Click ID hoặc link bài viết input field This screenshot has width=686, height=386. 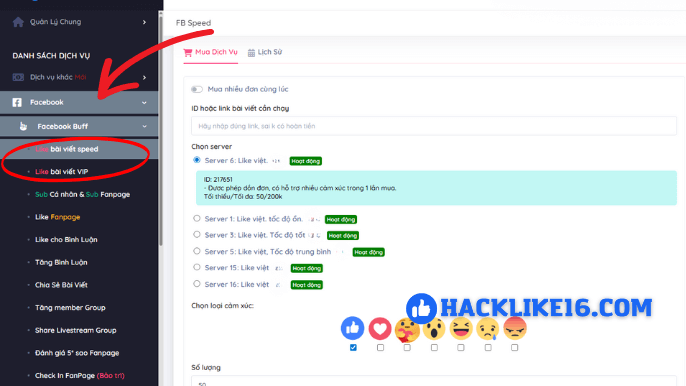click(434, 126)
